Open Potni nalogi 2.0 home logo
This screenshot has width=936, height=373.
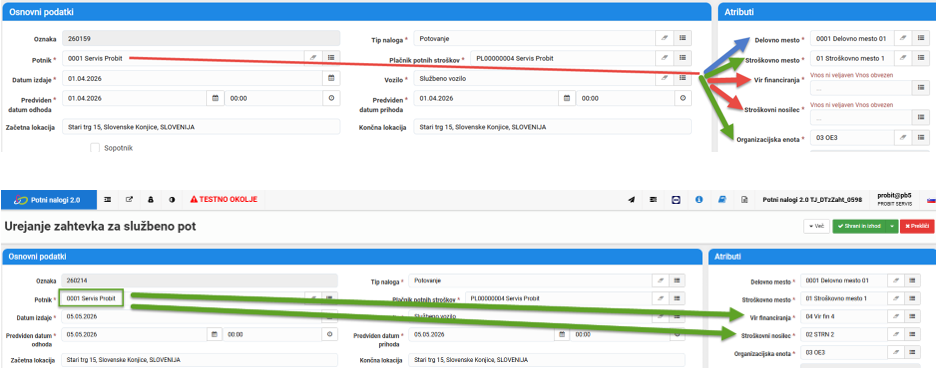click(x=49, y=200)
